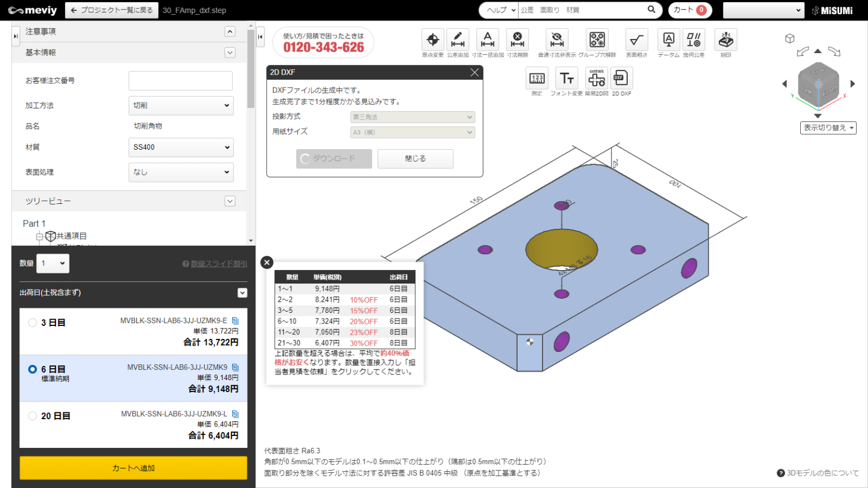Select the 公差追加 (add tolerance) tool
This screenshot has width=868, height=488.
click(457, 40)
